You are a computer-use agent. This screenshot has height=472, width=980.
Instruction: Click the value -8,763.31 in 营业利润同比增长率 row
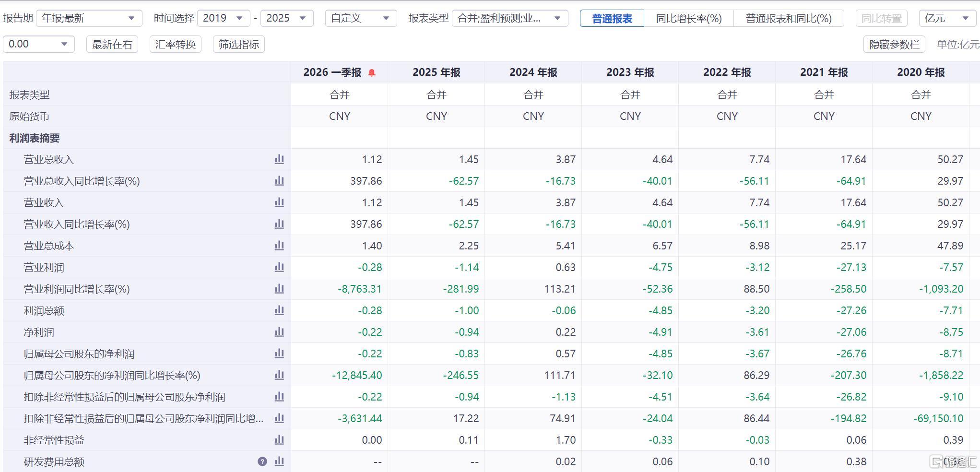tap(360, 289)
